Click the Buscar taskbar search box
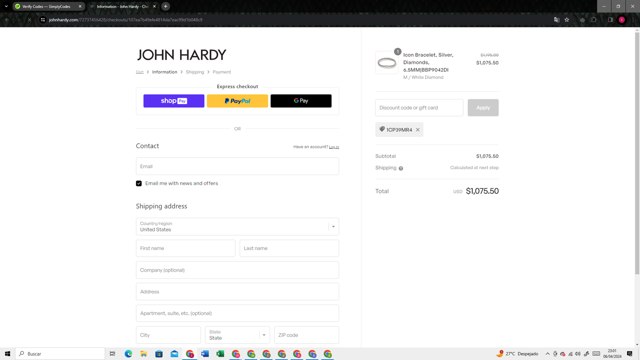This screenshot has height=360, width=640. coord(60,354)
